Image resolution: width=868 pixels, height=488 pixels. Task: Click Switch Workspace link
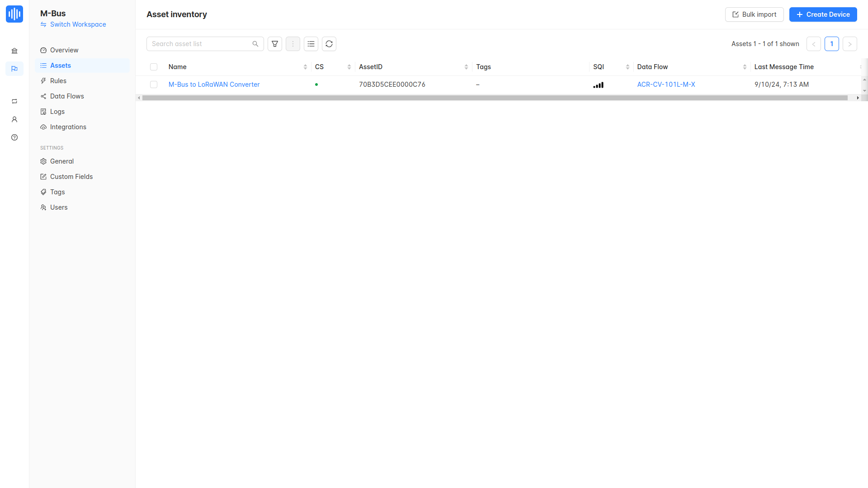coord(78,24)
